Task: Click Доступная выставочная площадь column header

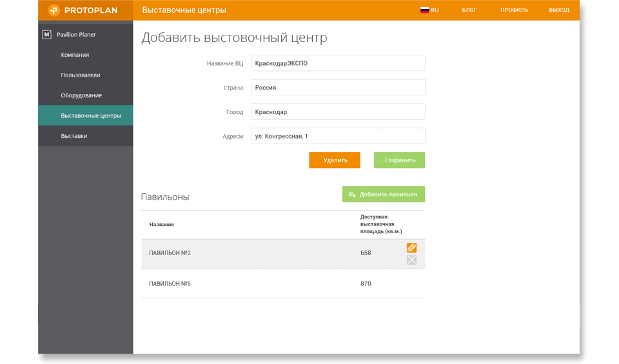Action: pos(381,224)
